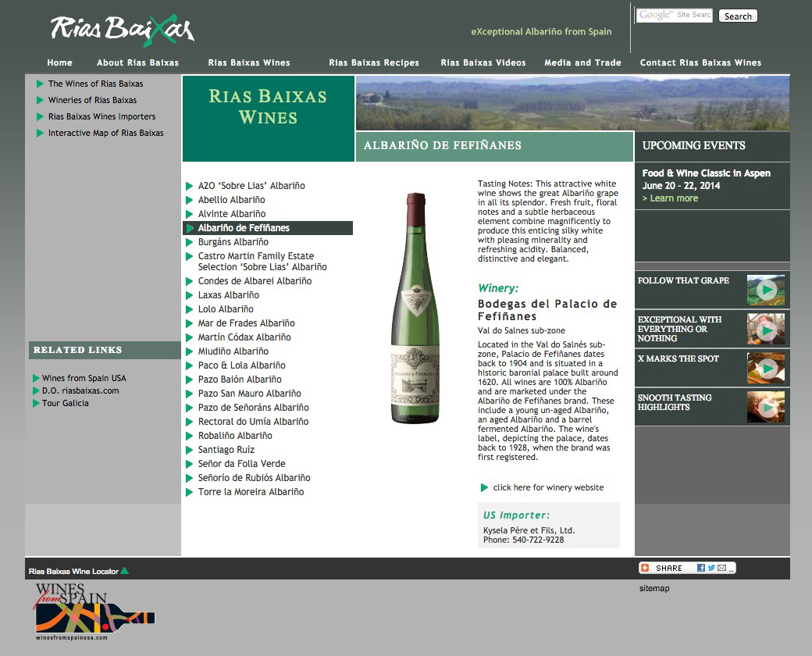Click the Twitter share icon
Image resolution: width=812 pixels, height=656 pixels.
tap(711, 568)
